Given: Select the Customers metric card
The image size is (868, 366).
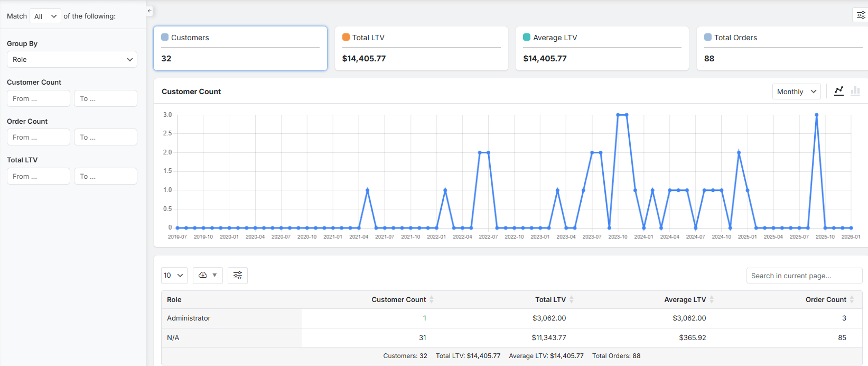Looking at the screenshot, I should [240, 48].
